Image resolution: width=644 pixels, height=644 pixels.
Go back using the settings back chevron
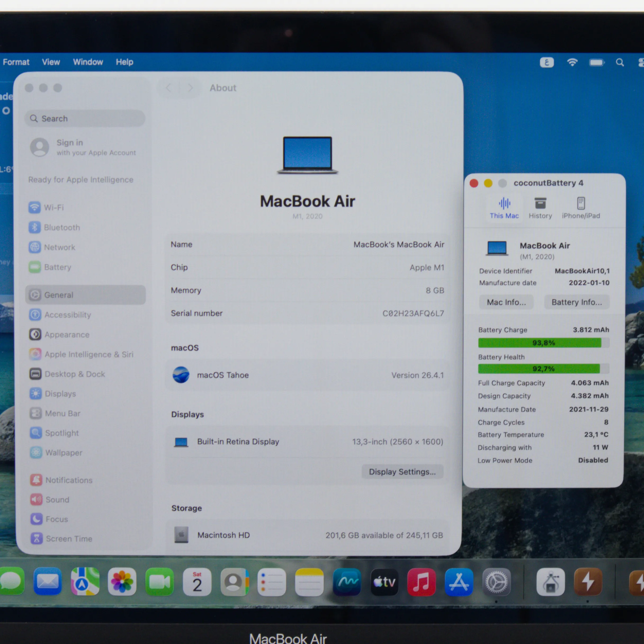coord(168,88)
